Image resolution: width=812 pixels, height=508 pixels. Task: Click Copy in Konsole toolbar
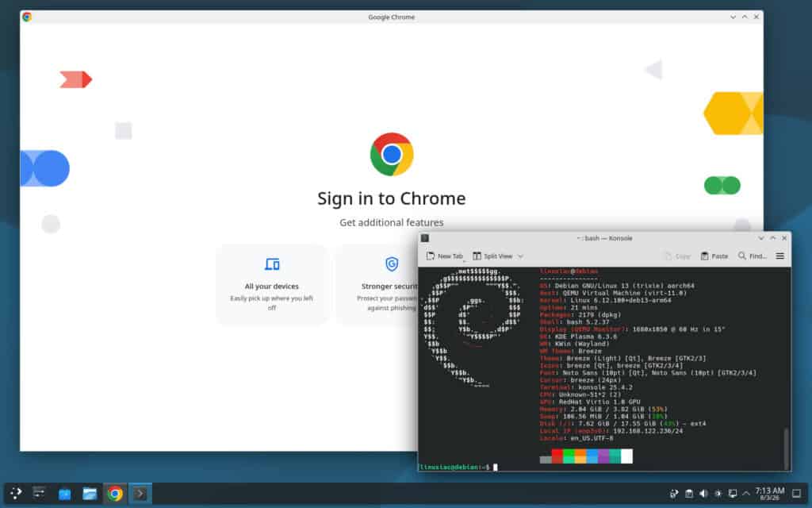pos(677,256)
